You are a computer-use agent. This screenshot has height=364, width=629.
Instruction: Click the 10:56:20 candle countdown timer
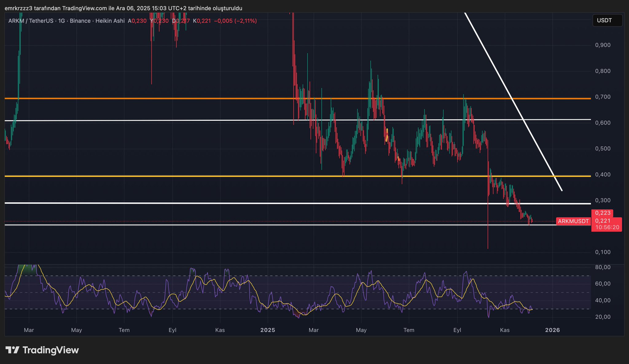pos(607,227)
